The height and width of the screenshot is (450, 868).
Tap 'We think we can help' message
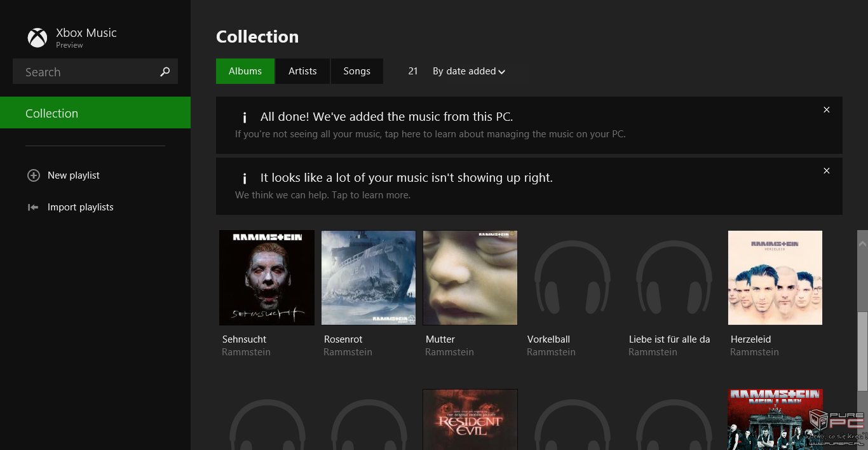point(323,195)
